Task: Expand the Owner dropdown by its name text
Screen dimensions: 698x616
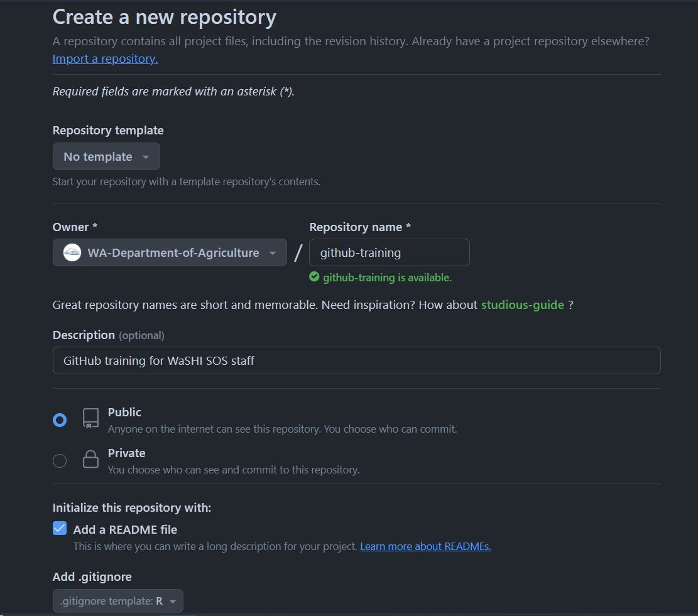Action: 173,253
